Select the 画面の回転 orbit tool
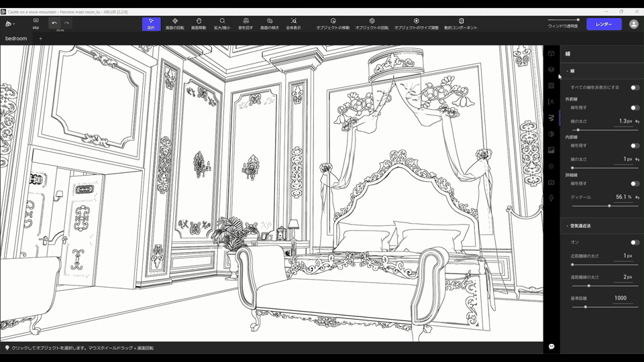Screen dimensions: 644x362 tap(174, 24)
